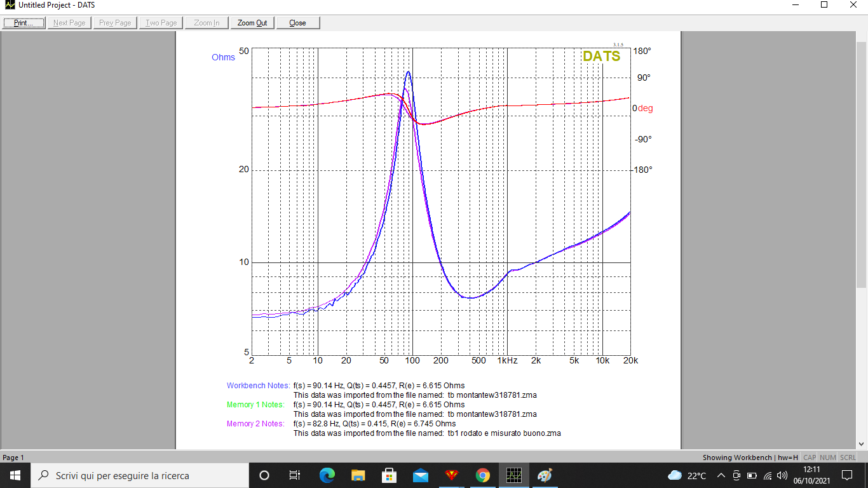Click the NUM indicator in status bar
The image size is (868, 488).
click(828, 457)
